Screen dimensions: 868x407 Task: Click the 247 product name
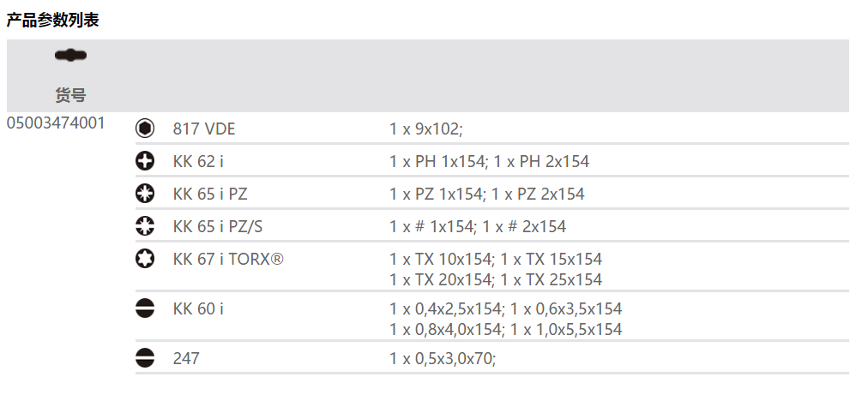point(185,358)
